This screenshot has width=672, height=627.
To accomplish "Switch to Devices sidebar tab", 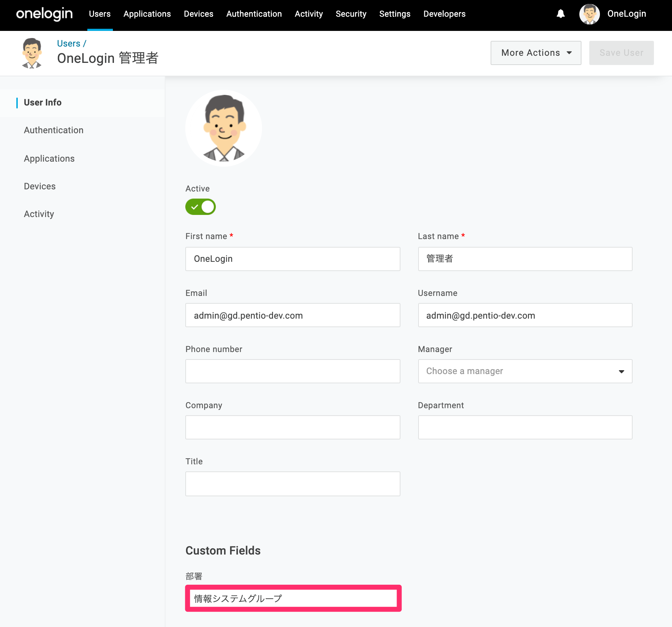I will click(40, 187).
